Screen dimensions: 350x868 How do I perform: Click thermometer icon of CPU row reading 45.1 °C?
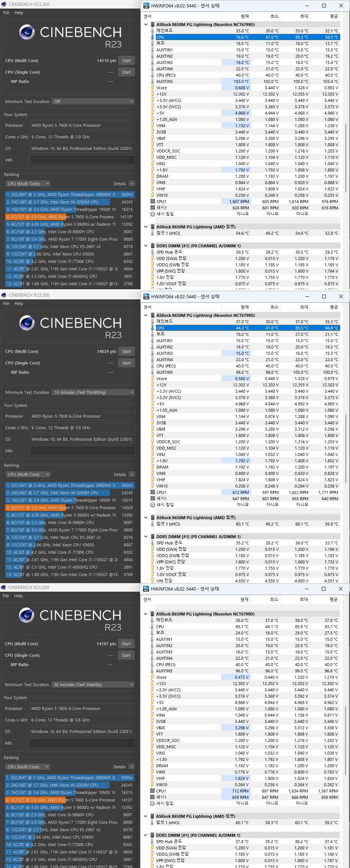pos(152,627)
